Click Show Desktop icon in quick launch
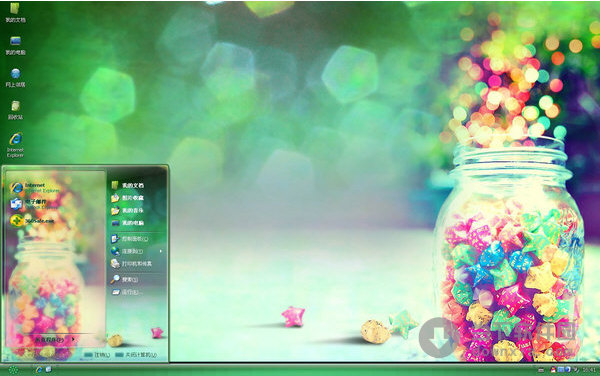Viewport: 600px width, 376px height. (49, 369)
